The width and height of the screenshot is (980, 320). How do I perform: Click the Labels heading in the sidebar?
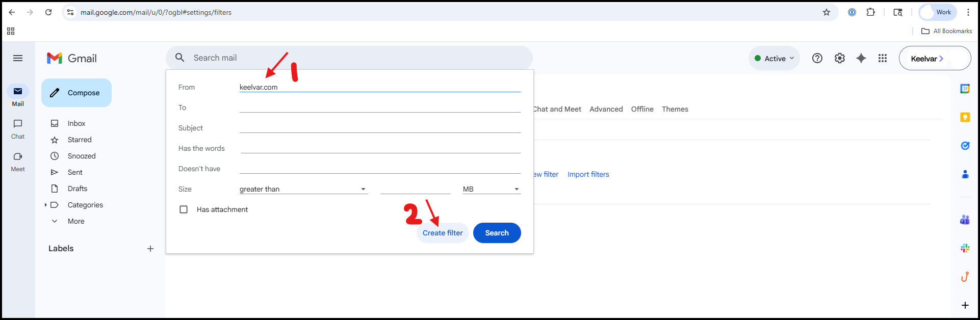(x=61, y=249)
